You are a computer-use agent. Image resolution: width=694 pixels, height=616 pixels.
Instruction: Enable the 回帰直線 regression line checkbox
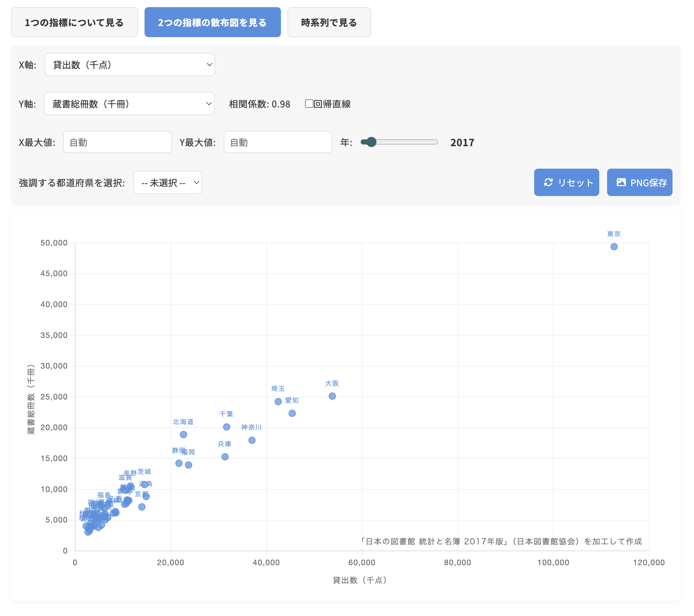pos(309,104)
